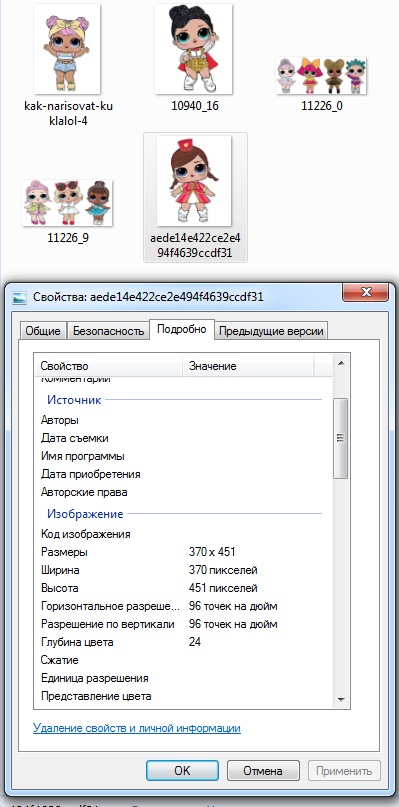Image resolution: width=399 pixels, height=807 pixels.
Task: Switch to the Общие tab
Action: pyautogui.click(x=43, y=331)
